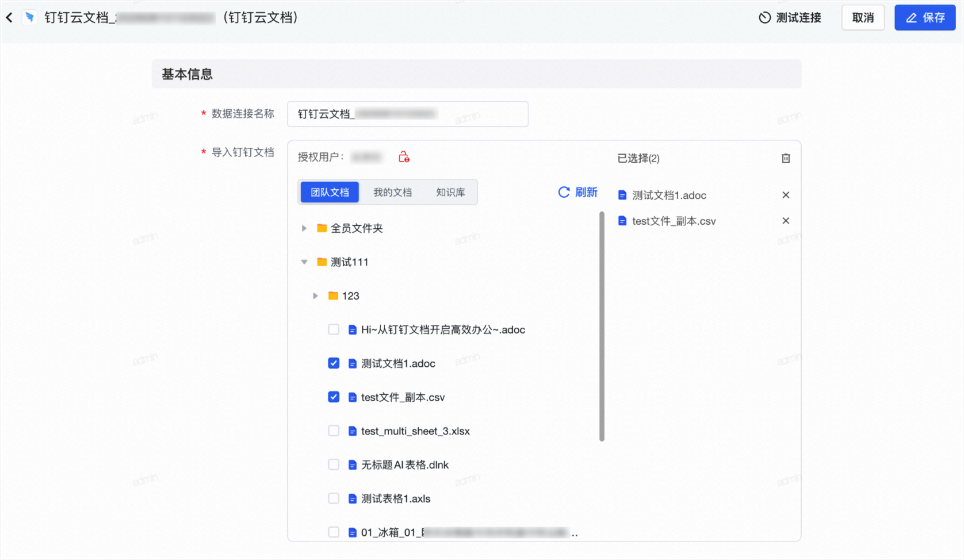Click 测试连接 to test connection

click(x=790, y=18)
